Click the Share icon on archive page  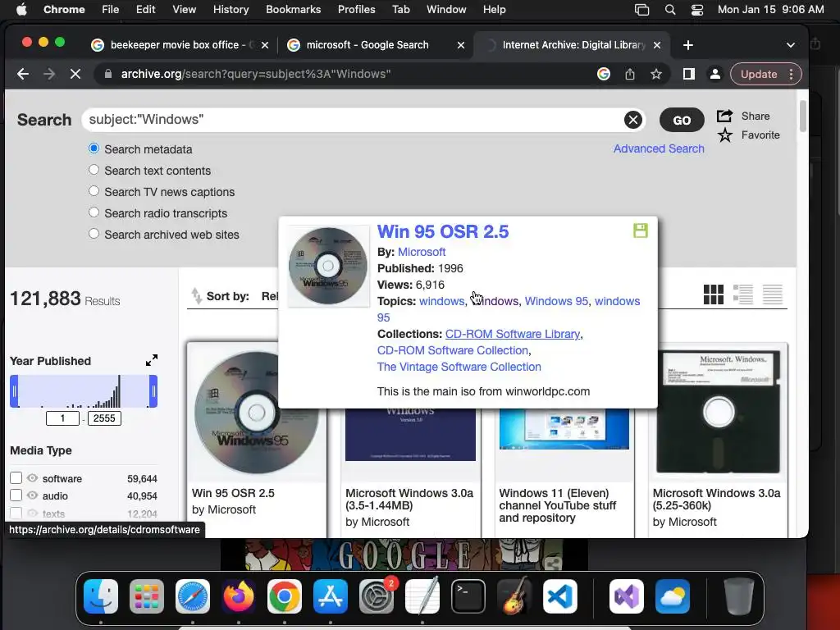pos(725,116)
